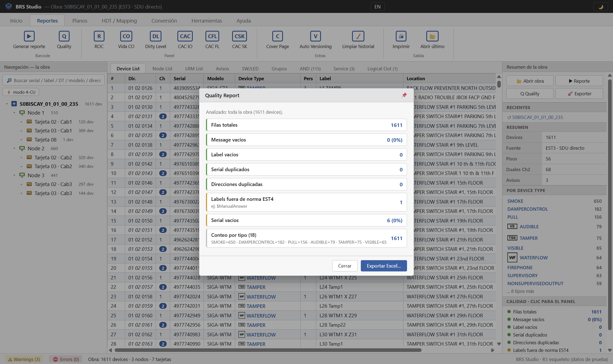Viewport: 613px width, 364px height.
Task: Pin the Quality Report dialog
Action: 404,95
